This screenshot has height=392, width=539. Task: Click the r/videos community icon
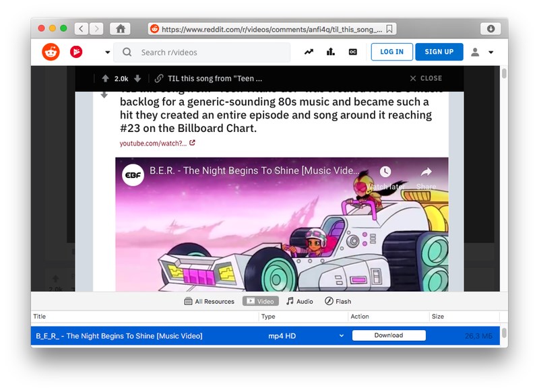(76, 52)
